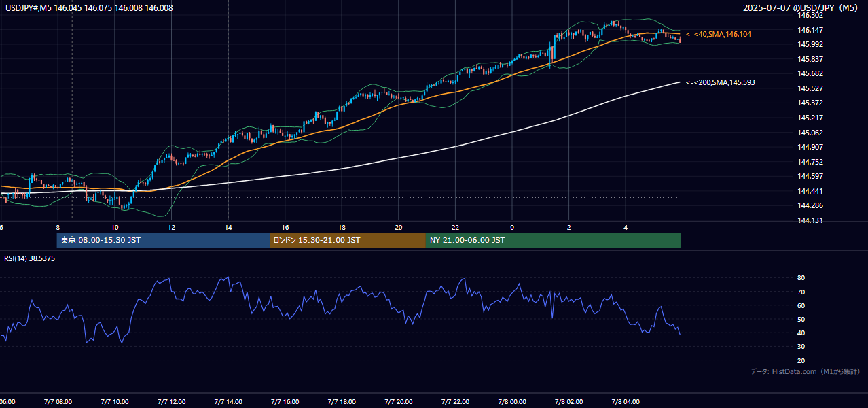The width and height of the screenshot is (868, 408).
Task: Click the RSI(14) 38.5375 indicator label
Action: pos(30,258)
